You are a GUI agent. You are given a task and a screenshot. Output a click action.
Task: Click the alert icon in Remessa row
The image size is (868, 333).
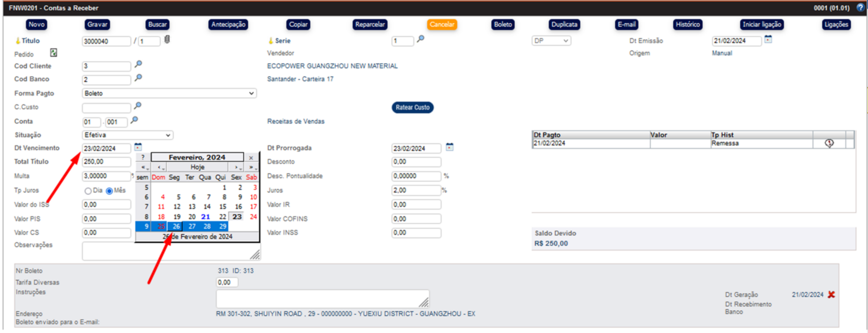tap(829, 143)
